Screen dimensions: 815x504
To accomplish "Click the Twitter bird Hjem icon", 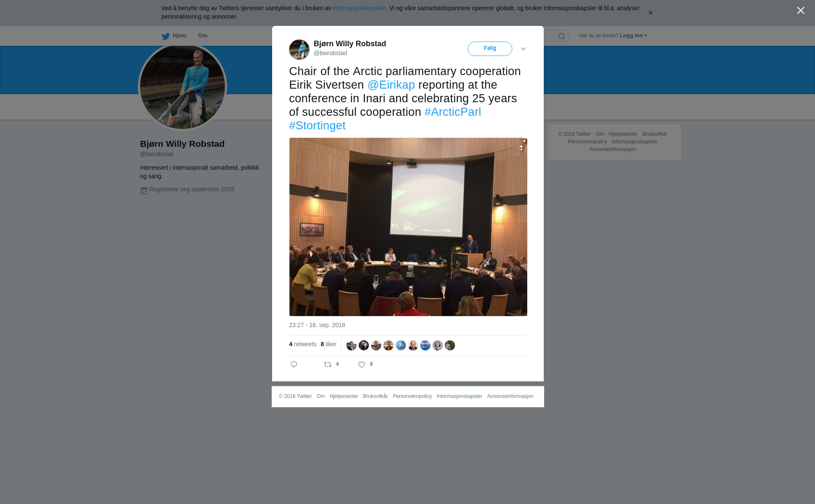I will [166, 36].
